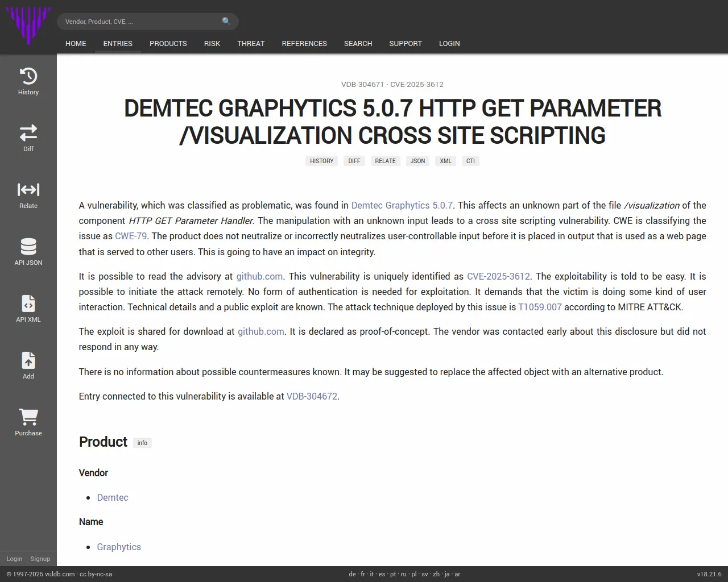Click VDB-304671 identifier above title
The width and height of the screenshot is (728, 582).
point(362,84)
